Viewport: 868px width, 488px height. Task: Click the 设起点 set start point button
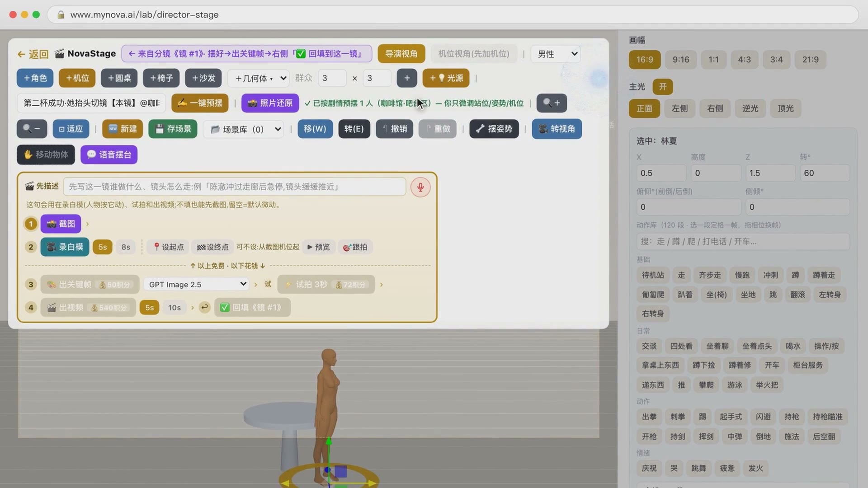[x=169, y=247]
